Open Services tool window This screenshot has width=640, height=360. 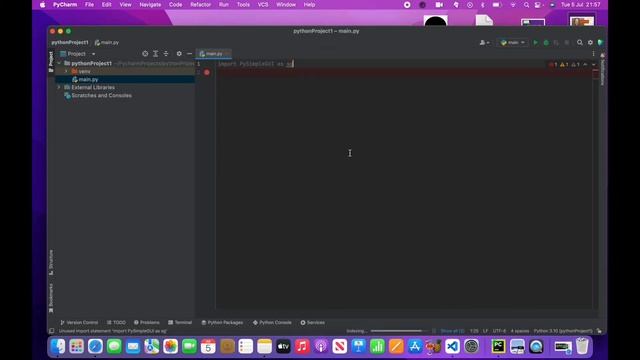(313, 322)
